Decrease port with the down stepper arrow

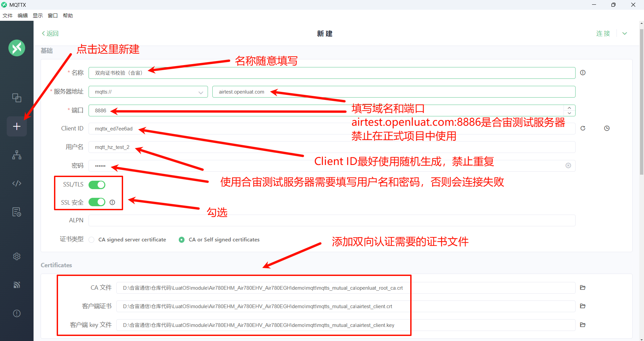point(569,113)
